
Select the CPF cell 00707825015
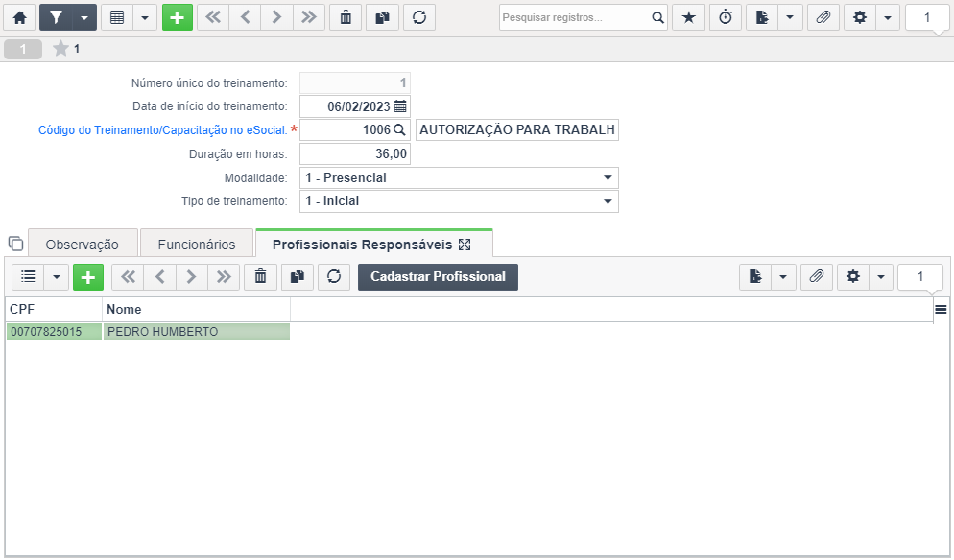[x=54, y=332]
